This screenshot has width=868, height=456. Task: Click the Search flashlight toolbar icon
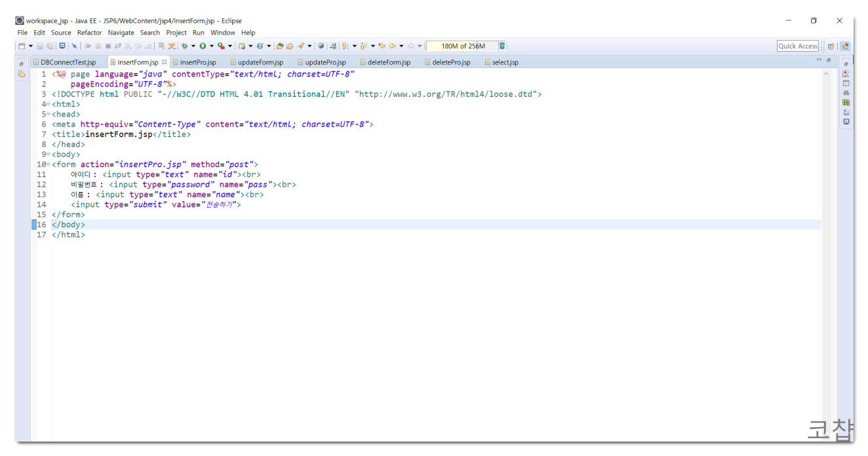tap(301, 46)
